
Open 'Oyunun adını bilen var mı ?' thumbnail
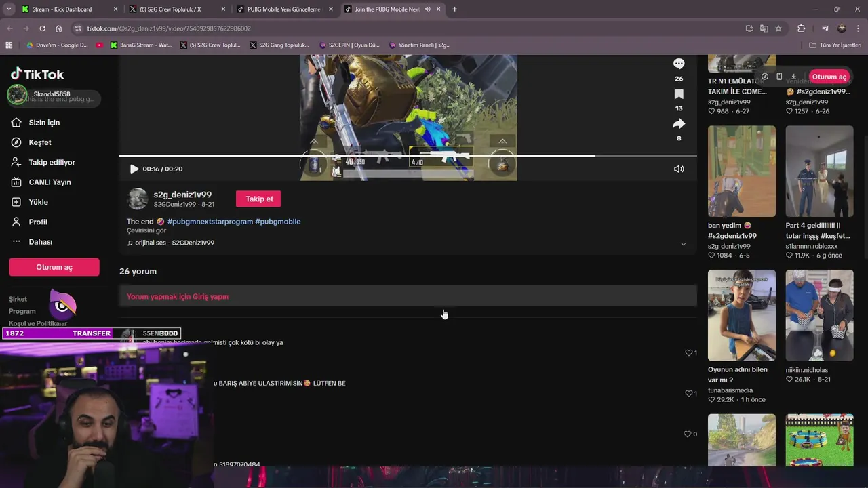(x=742, y=315)
